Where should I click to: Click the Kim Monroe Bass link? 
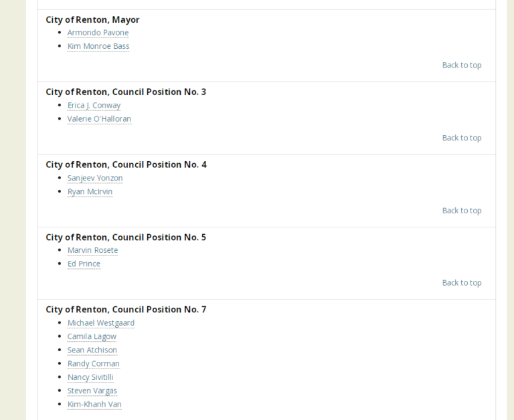pos(98,46)
